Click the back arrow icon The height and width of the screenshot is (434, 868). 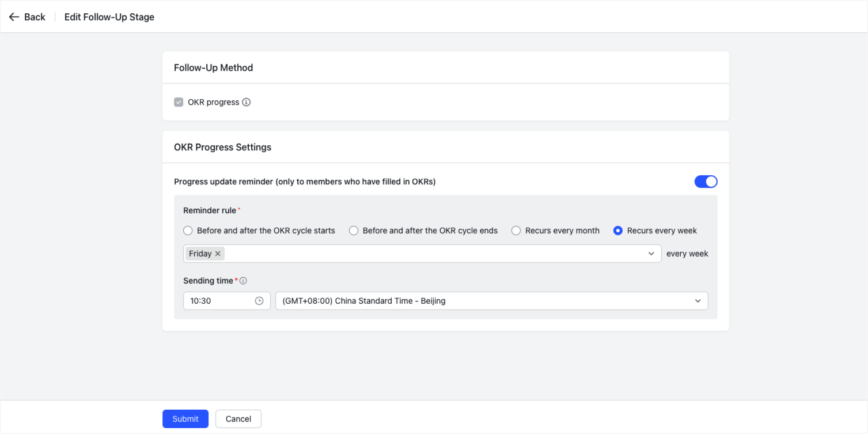click(14, 17)
